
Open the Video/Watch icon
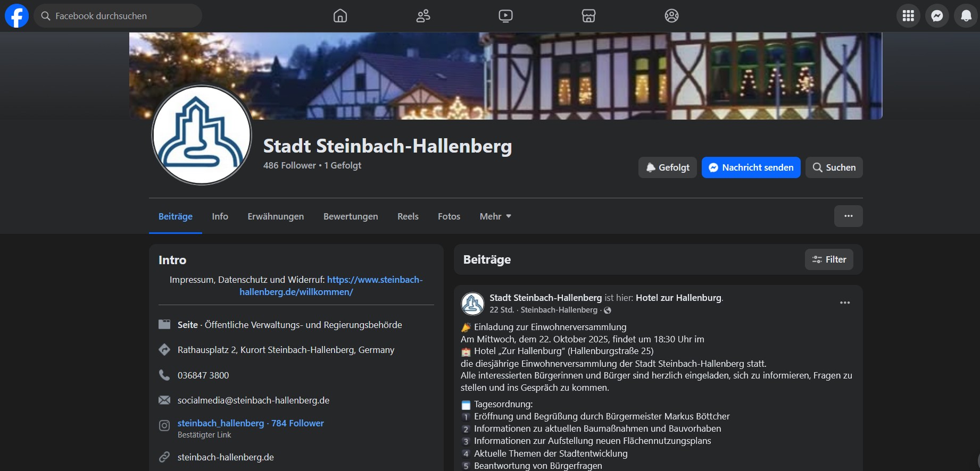[505, 16]
